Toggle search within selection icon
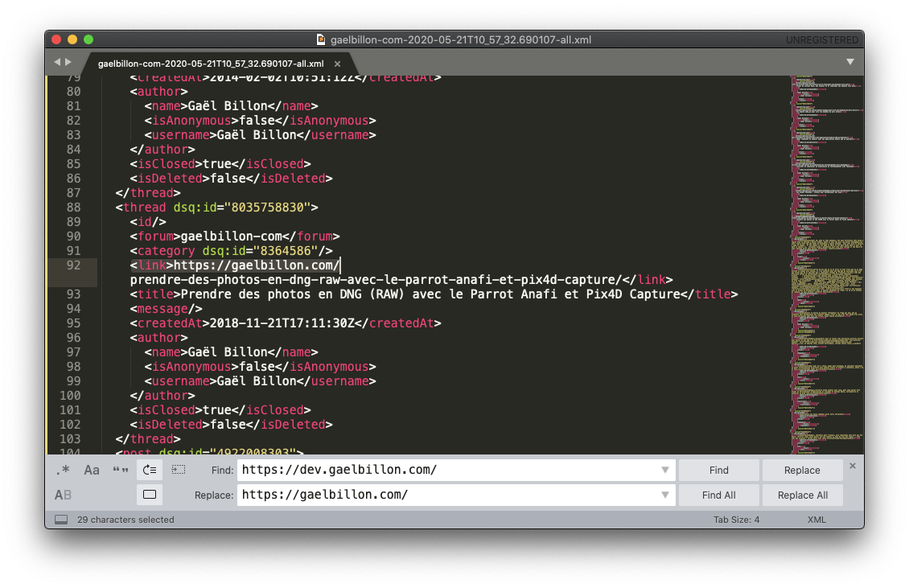 click(x=179, y=470)
